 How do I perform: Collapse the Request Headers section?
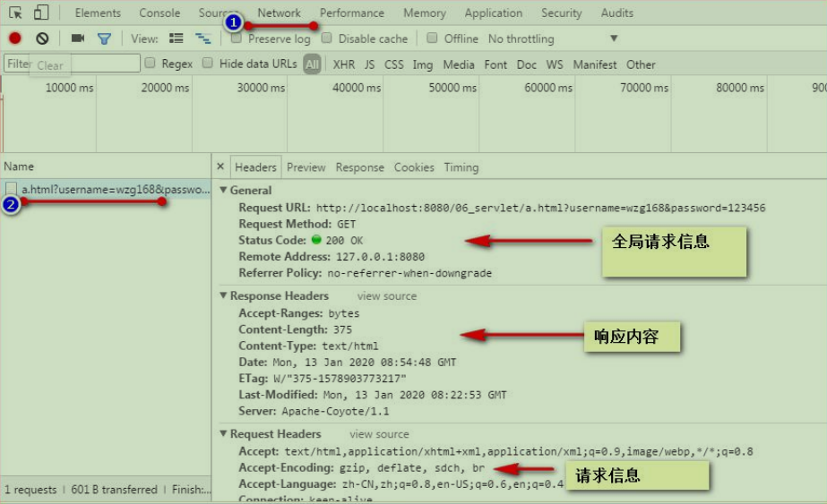(x=223, y=433)
